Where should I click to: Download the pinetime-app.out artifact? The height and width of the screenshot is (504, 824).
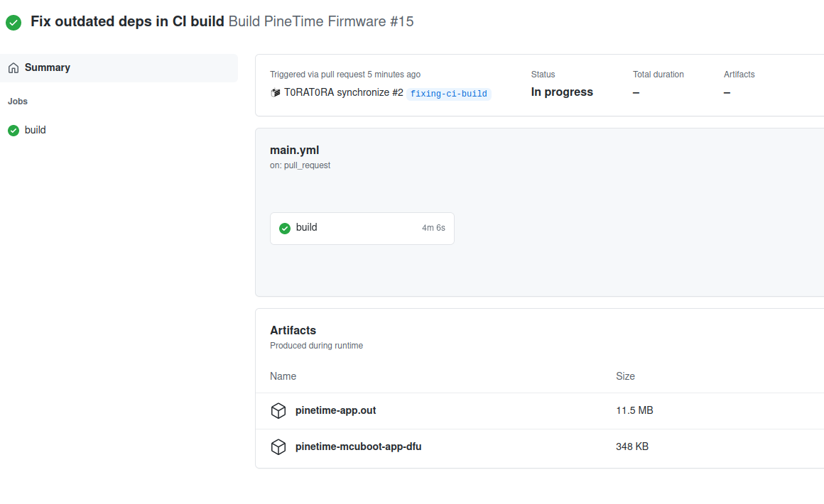tap(335, 410)
